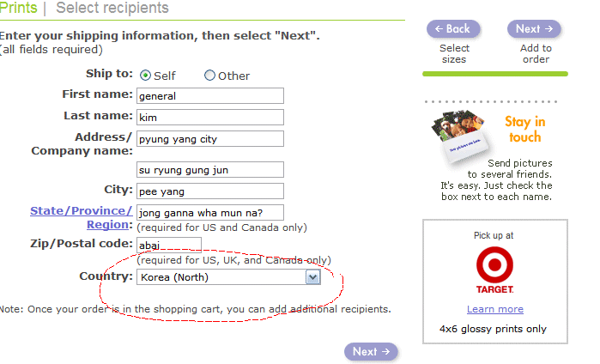The width and height of the screenshot is (600, 364).
Task: Click the dropdown arrow beside Korea (North)
Action: pyautogui.click(x=312, y=276)
